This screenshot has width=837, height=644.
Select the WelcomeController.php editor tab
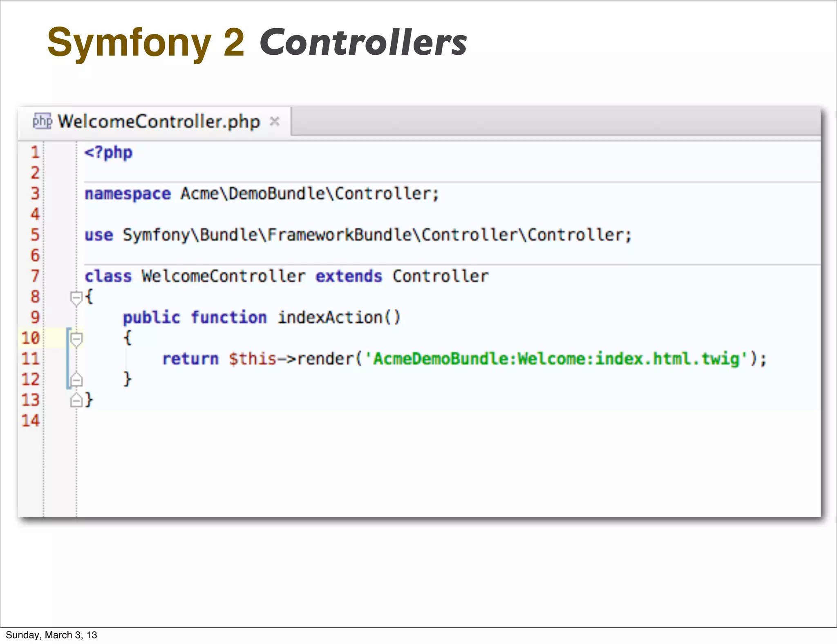(x=154, y=121)
